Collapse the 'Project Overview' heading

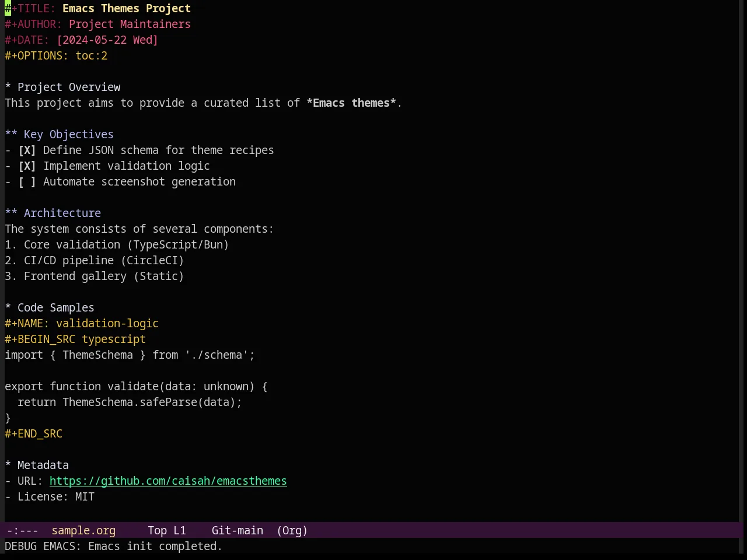(62, 87)
